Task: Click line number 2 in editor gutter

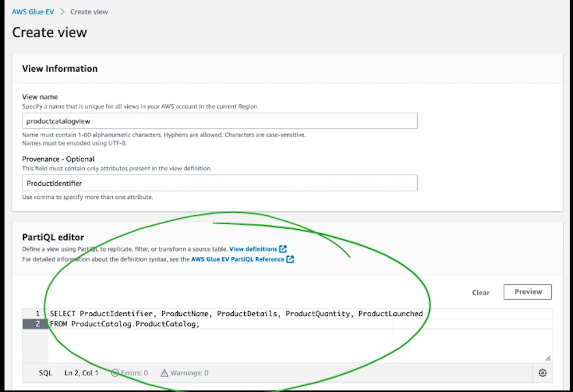Action: tap(38, 324)
